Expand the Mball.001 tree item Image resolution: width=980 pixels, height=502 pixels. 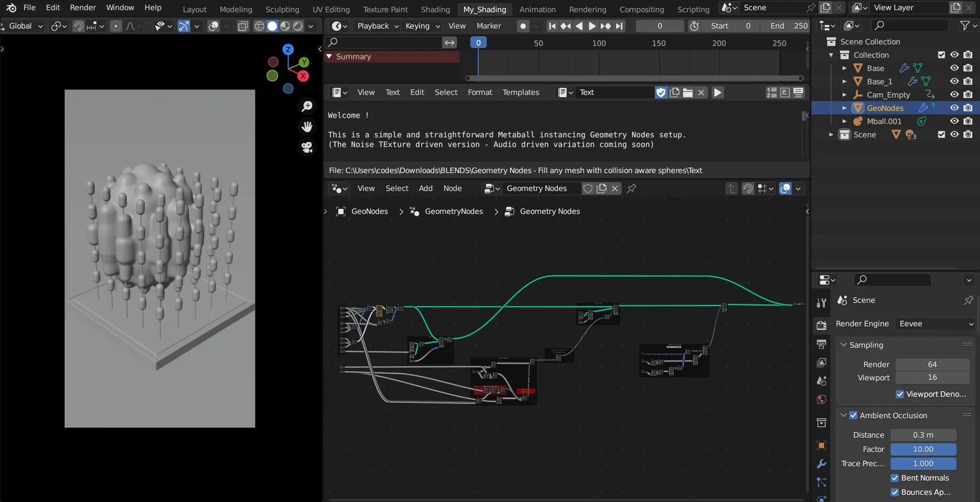pos(844,121)
